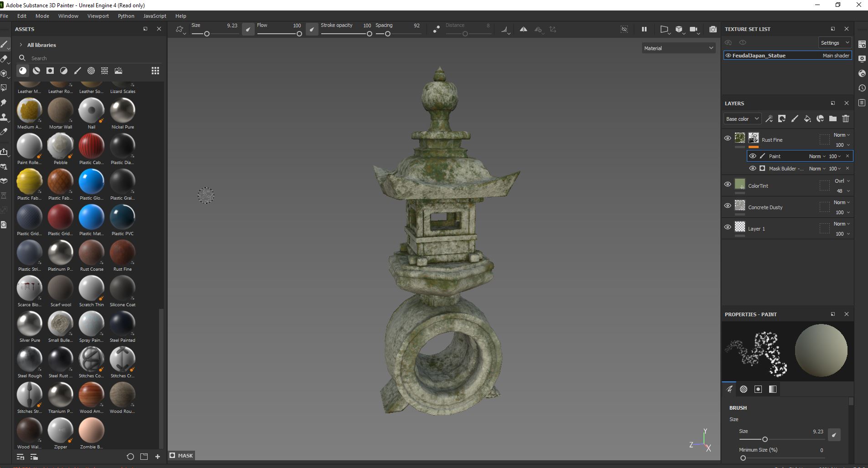This screenshot has height=468, width=868.
Task: Click the camera screenshot icon in viewport toolbar
Action: (x=713, y=29)
